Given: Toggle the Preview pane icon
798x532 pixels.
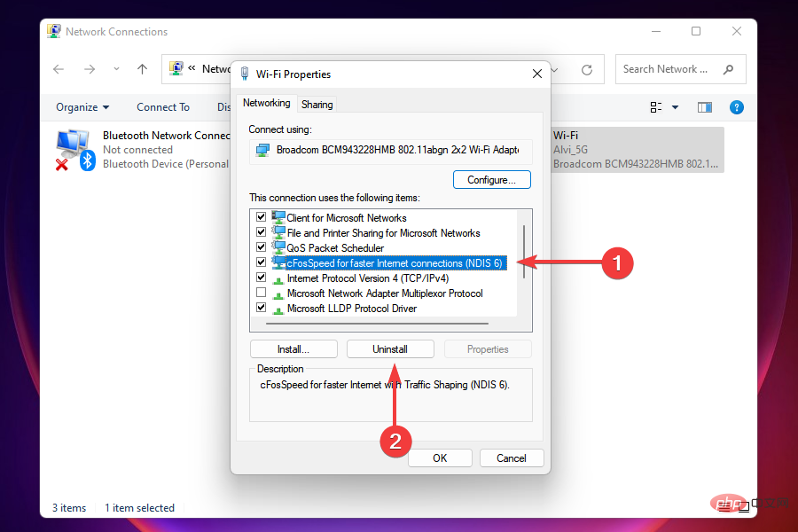Looking at the screenshot, I should pos(704,106).
